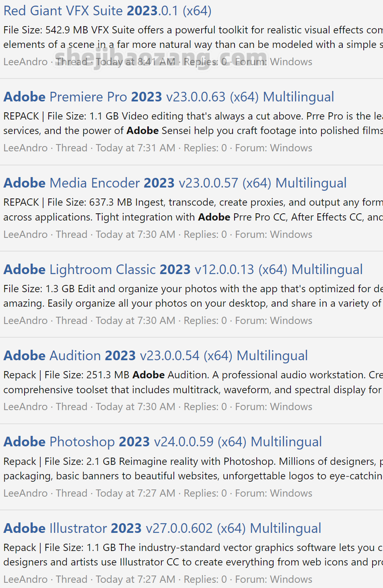Click Today at 7:27 AM timestamp under Illustrator
This screenshot has width=383, height=588.
135,580
